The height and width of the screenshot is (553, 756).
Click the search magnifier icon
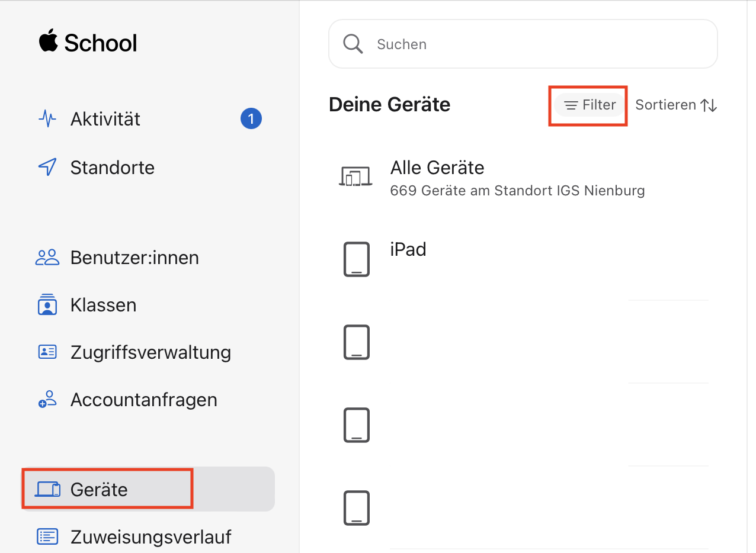click(x=353, y=44)
